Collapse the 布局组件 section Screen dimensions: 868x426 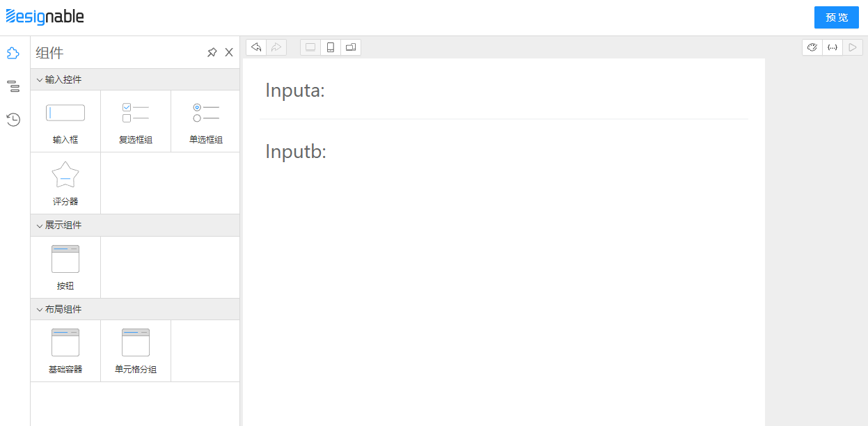40,310
